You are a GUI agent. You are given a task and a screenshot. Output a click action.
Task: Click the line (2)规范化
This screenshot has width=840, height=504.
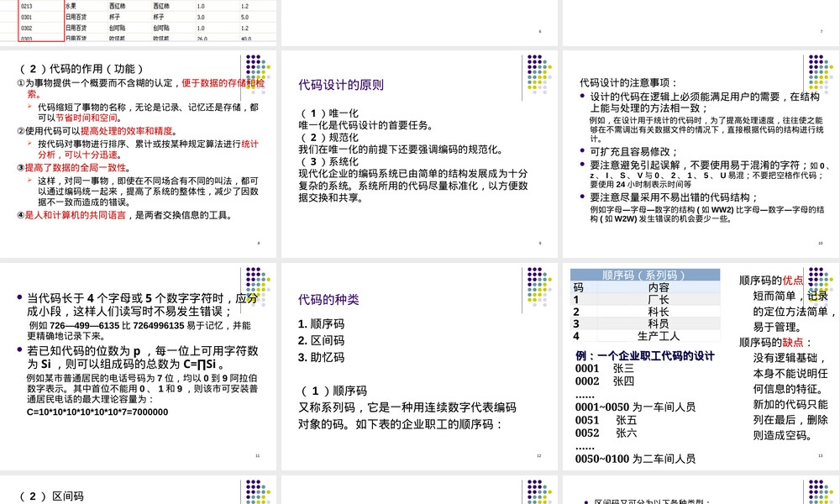click(x=329, y=137)
